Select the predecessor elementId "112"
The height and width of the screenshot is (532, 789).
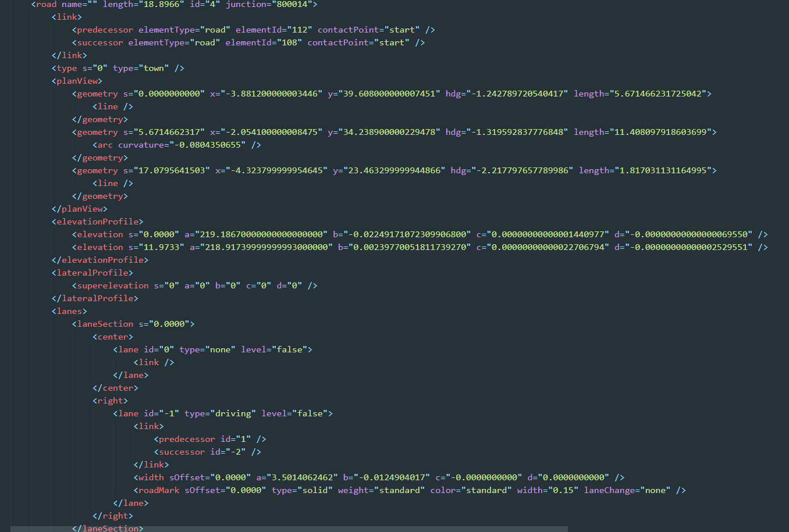coord(300,30)
